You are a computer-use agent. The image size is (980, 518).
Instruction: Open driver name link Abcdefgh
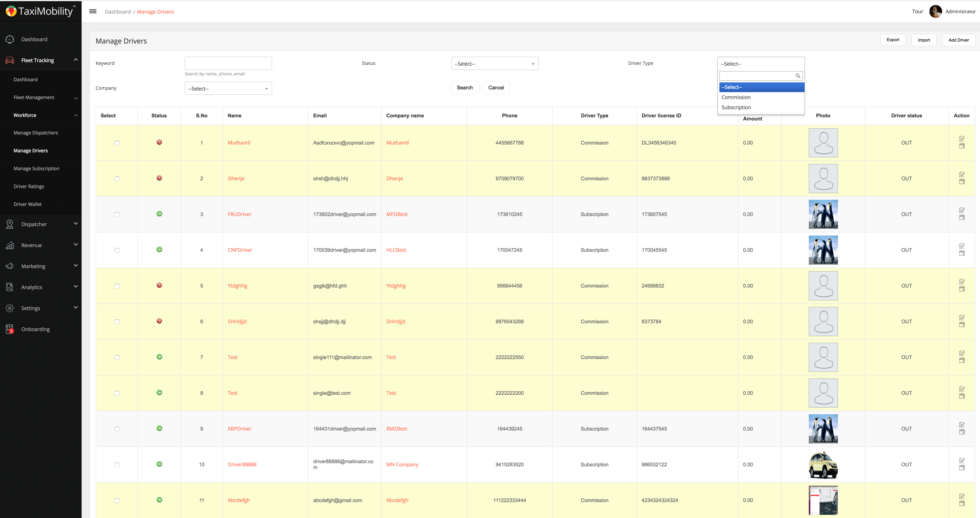tap(238, 500)
